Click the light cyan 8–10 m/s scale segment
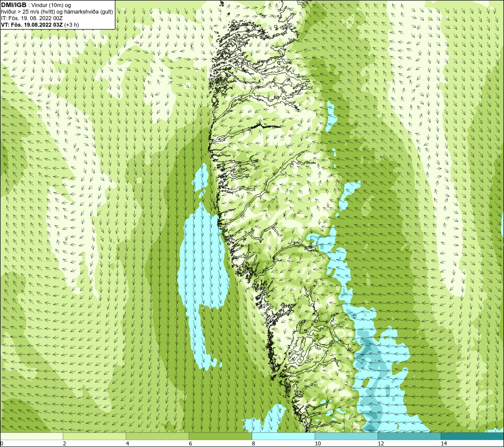 [x=283, y=436]
